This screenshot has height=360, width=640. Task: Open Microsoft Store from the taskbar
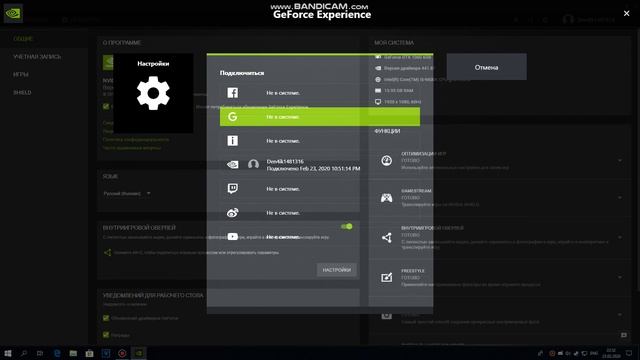pyautogui.click(x=89, y=353)
